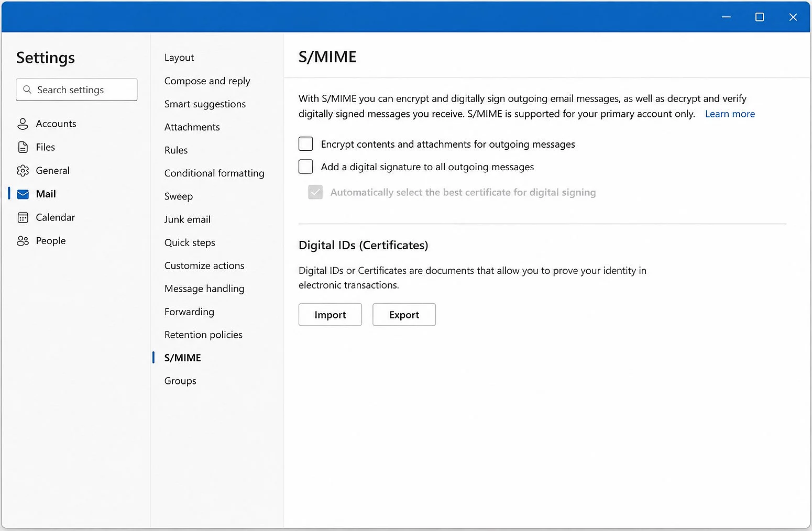Image resolution: width=812 pixels, height=531 pixels.
Task: Open the Rules settings
Action: coord(176,150)
